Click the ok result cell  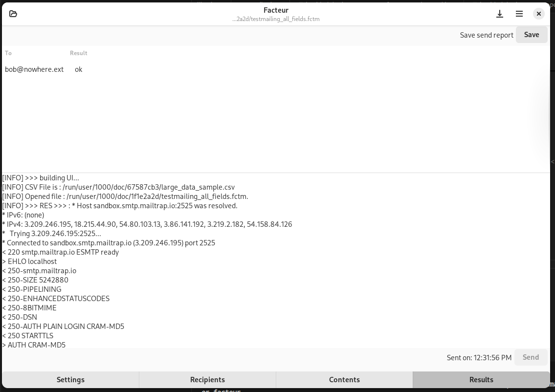click(79, 69)
